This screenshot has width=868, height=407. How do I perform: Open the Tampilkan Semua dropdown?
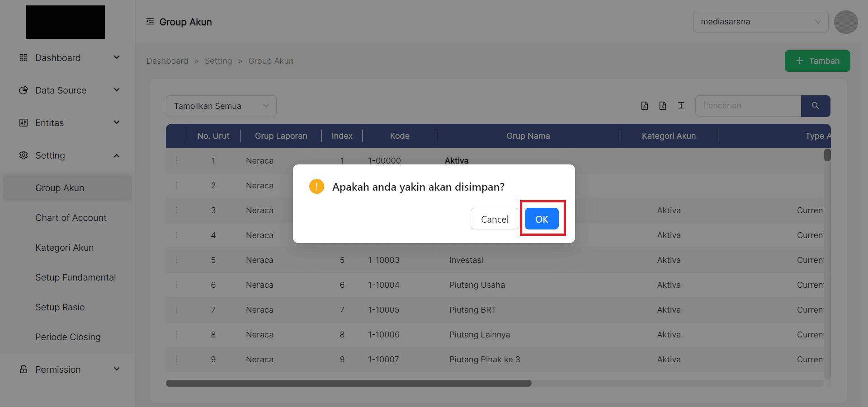coord(221,106)
